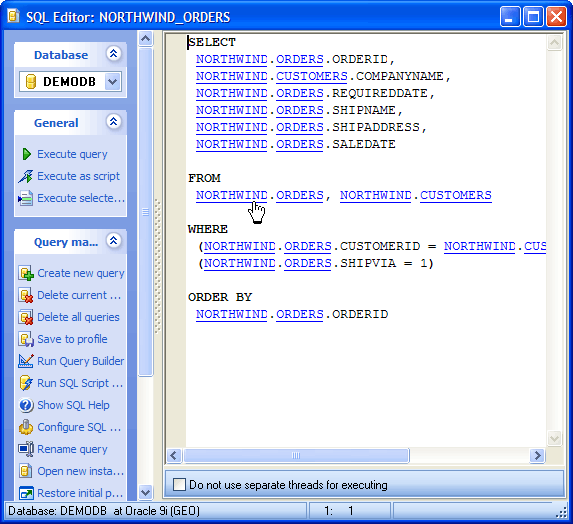
Task: Click the sidebar vertical scrollbar thumb
Action: tap(146, 212)
